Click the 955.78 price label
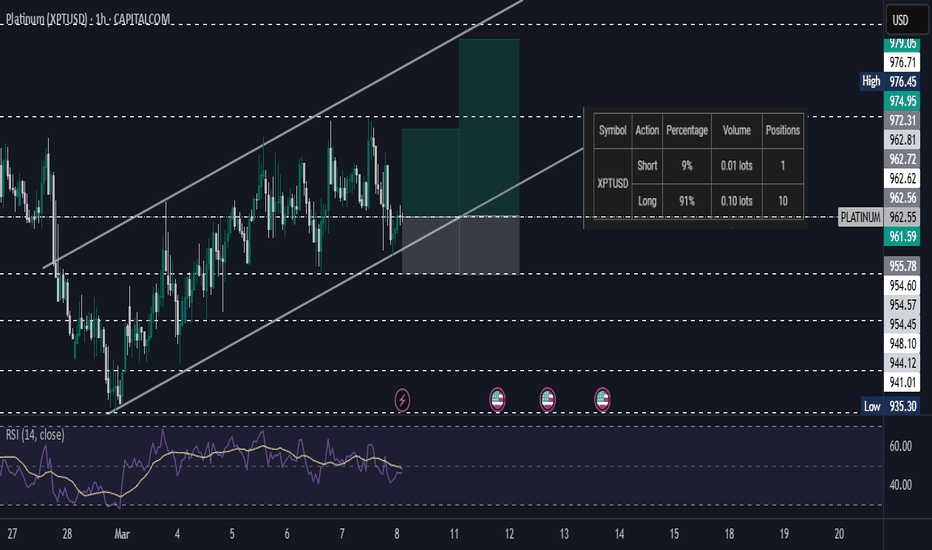 902,266
